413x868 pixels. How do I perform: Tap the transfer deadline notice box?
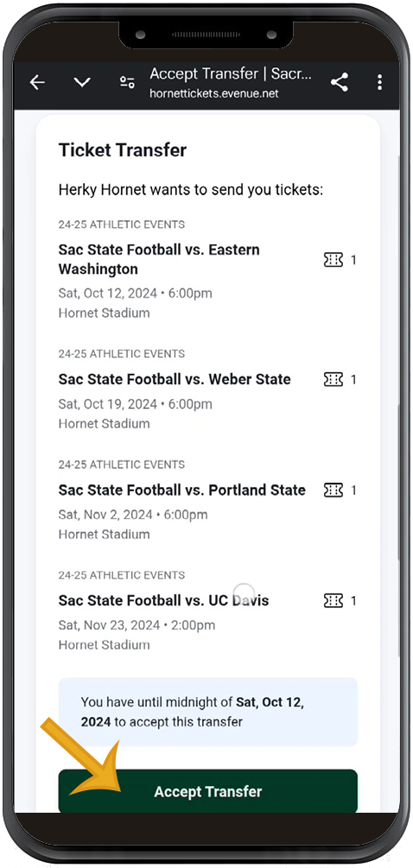point(208,712)
